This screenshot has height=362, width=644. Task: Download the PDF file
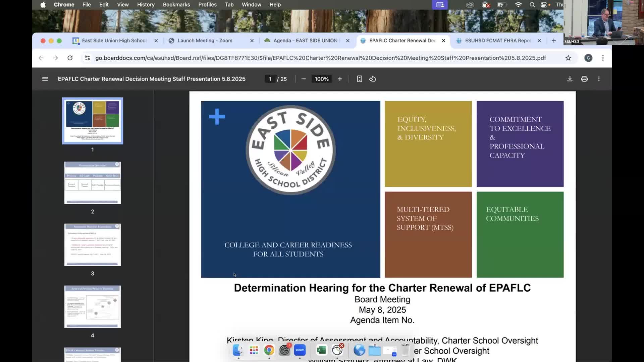click(570, 79)
